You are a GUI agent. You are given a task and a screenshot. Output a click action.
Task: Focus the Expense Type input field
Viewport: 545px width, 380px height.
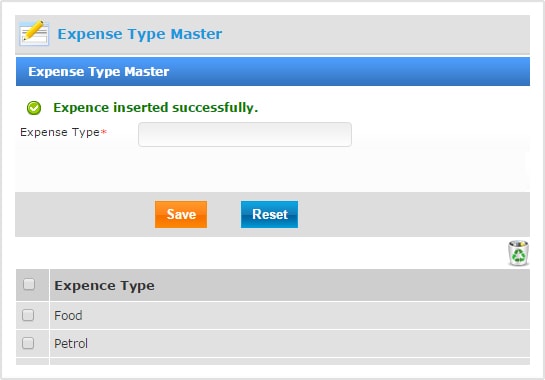coord(245,134)
